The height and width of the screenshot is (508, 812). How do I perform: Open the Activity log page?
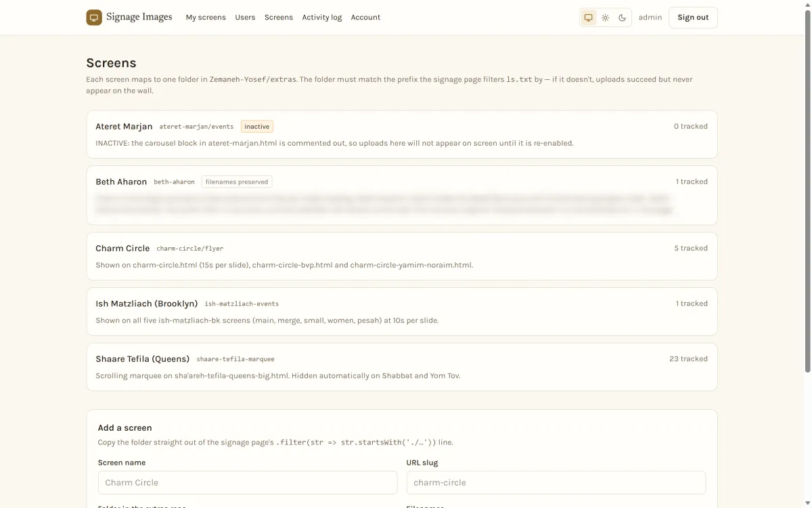pyautogui.click(x=322, y=18)
